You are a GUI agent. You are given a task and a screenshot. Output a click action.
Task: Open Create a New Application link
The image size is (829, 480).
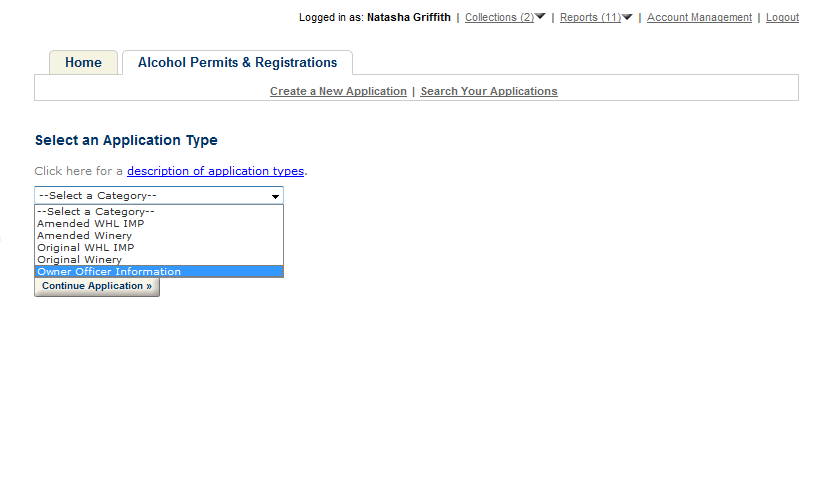click(338, 91)
